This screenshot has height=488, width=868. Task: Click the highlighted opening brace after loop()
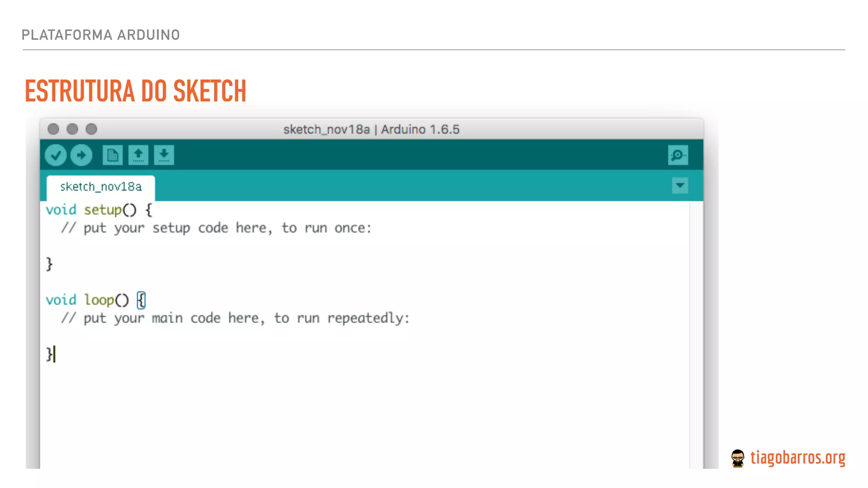[142, 300]
